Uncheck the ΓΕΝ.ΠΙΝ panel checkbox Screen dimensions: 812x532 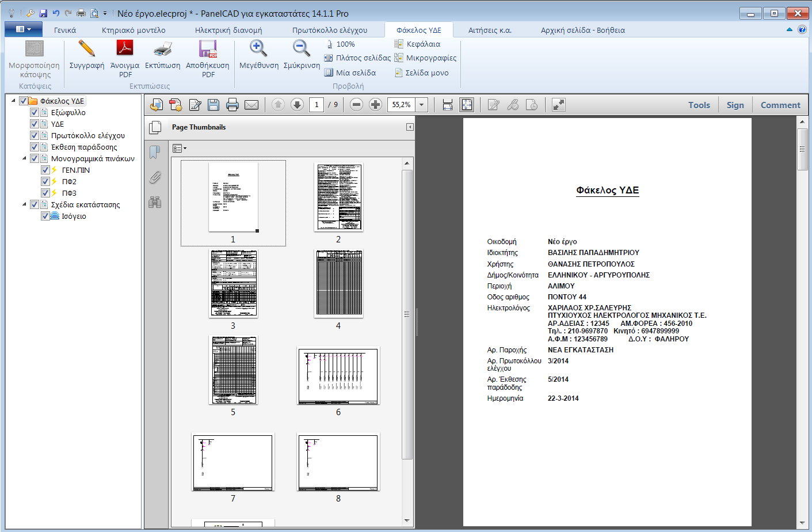tap(45, 170)
